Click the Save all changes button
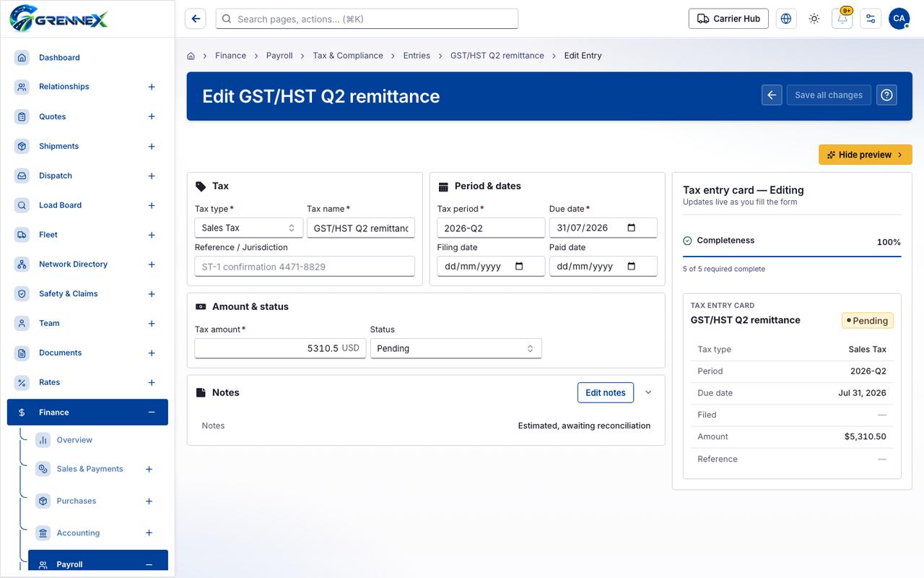The width and height of the screenshot is (924, 578). (x=829, y=95)
